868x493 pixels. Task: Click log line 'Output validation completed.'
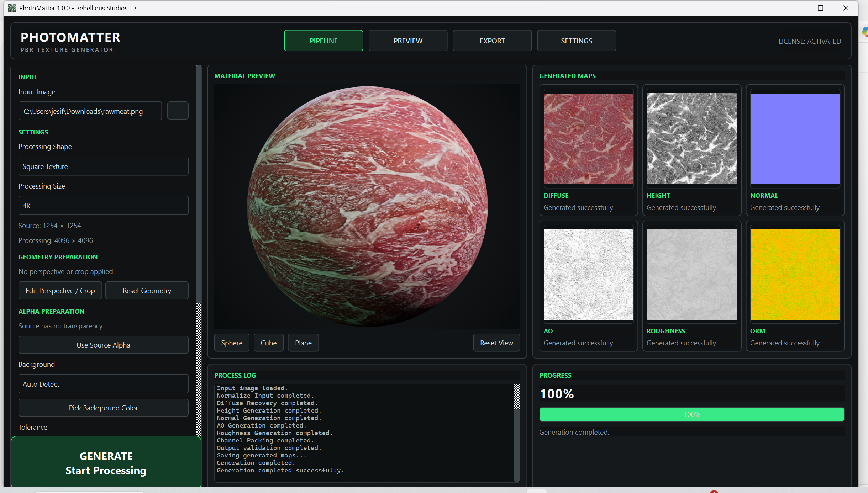269,447
